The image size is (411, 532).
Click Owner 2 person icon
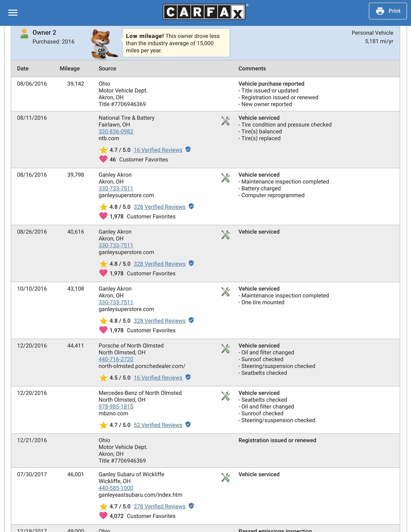pyautogui.click(x=24, y=34)
